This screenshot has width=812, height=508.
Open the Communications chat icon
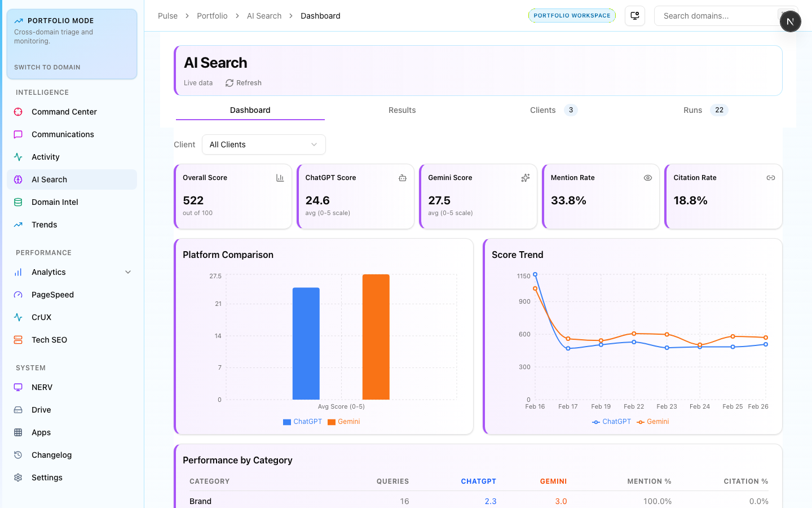[x=18, y=134]
